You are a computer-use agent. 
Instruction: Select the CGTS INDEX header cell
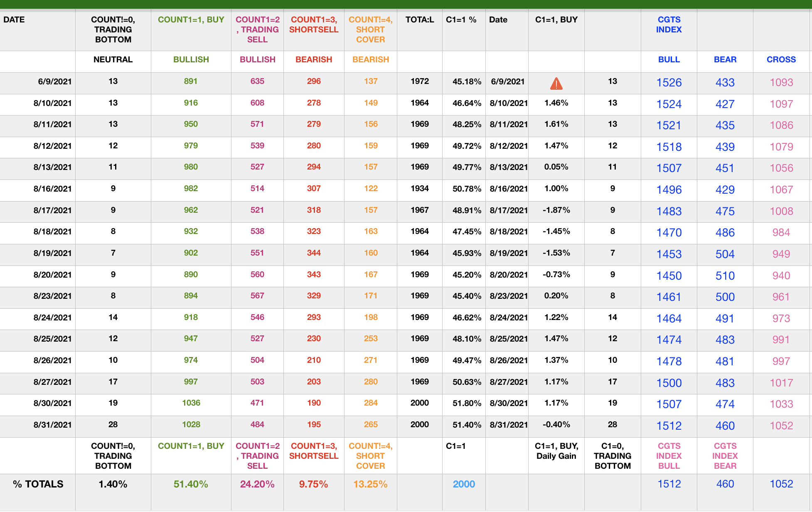tap(669, 25)
